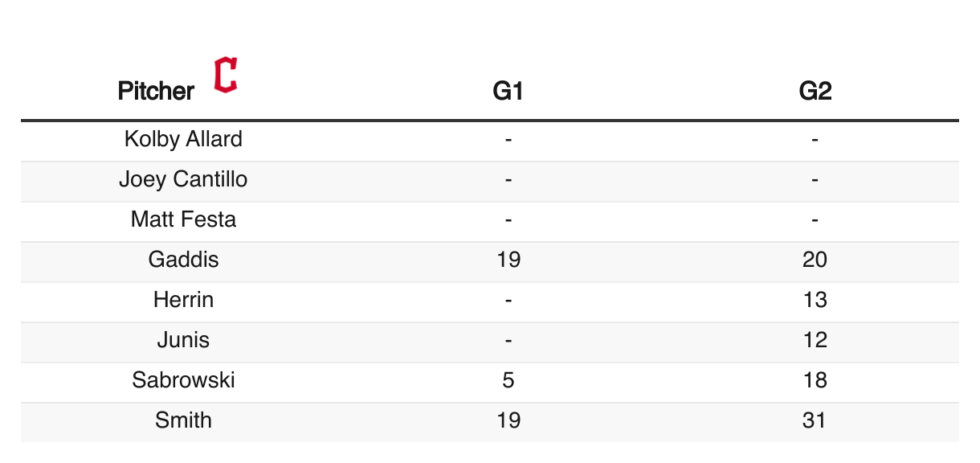Click Gaddis's G2 value of 20
Screen dimensions: 980x463
coord(815,260)
